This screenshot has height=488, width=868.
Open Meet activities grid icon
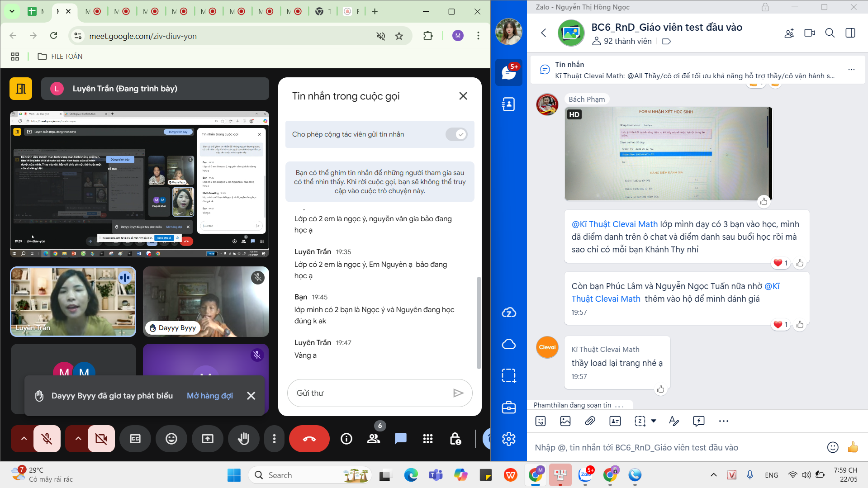[x=428, y=439]
